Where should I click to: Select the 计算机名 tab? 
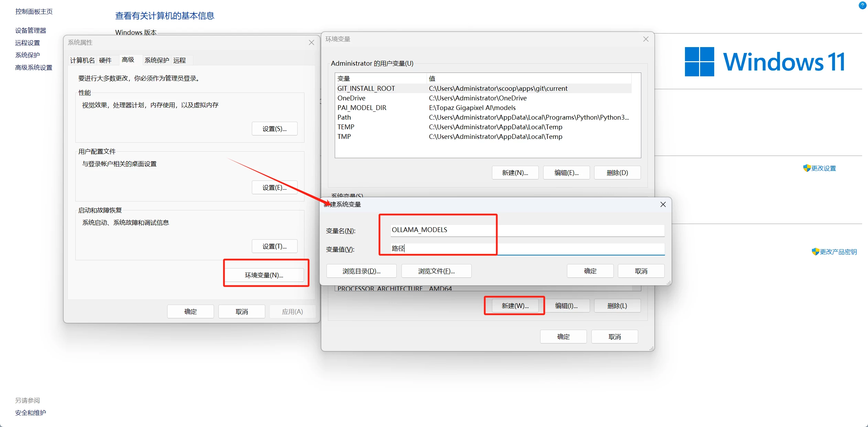click(82, 61)
